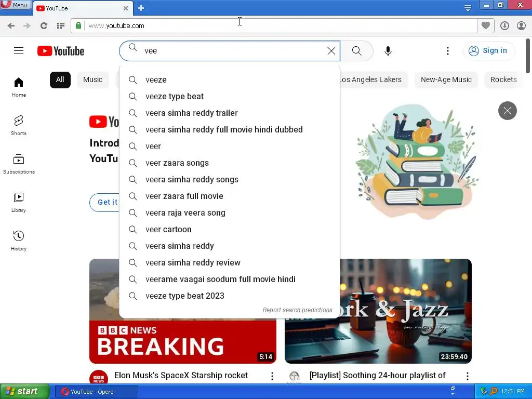Open BBC News channel avatar
This screenshot has height=399, width=532.
[x=99, y=377]
